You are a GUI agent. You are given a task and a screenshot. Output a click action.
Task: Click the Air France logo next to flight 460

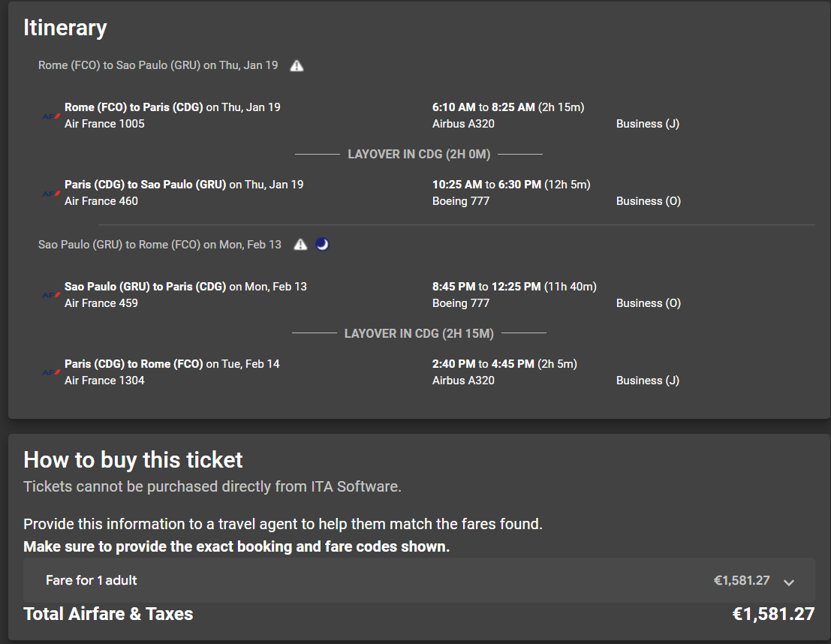coord(51,194)
